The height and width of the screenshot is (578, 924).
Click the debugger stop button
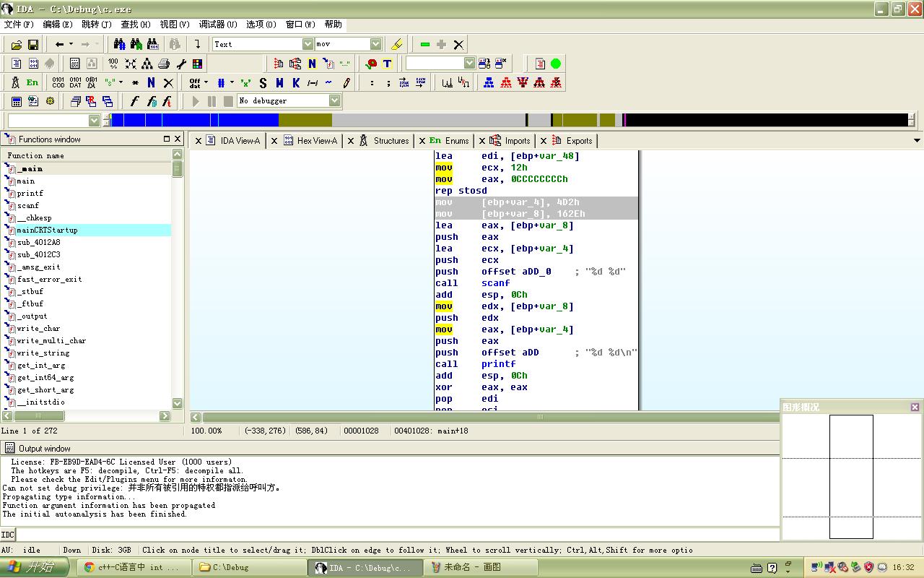pos(228,101)
